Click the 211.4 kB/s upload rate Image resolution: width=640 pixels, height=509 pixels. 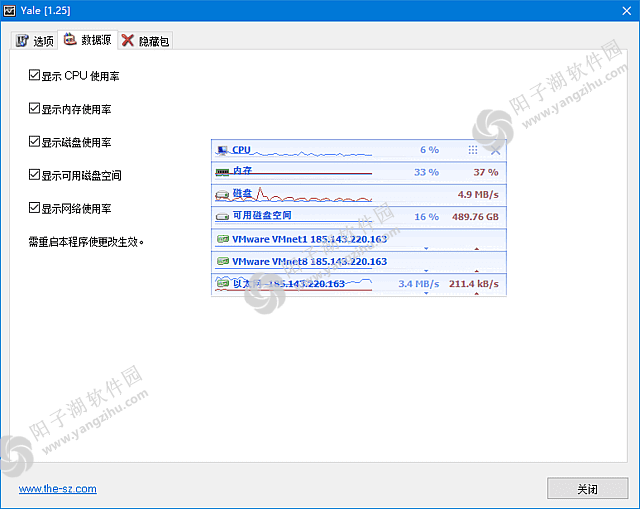[474, 284]
